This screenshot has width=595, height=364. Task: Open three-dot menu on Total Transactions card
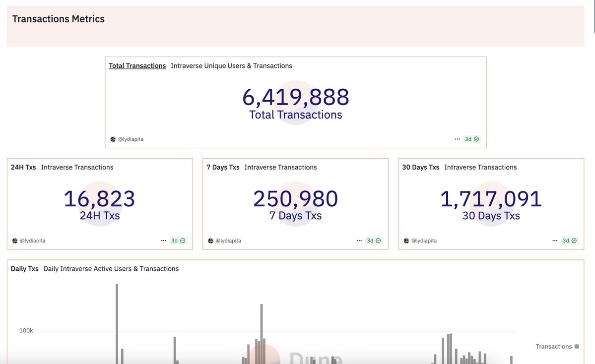(x=457, y=139)
